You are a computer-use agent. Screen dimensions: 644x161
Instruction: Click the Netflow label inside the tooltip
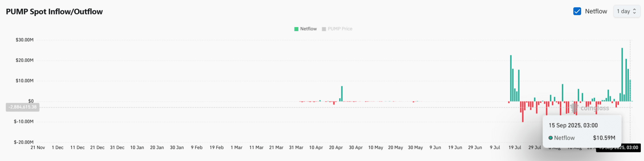point(564,138)
